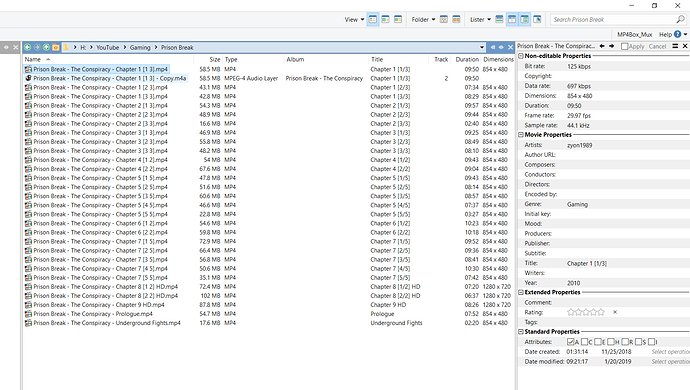Sort files by the Track column header
The image size is (690, 390).
tap(441, 59)
